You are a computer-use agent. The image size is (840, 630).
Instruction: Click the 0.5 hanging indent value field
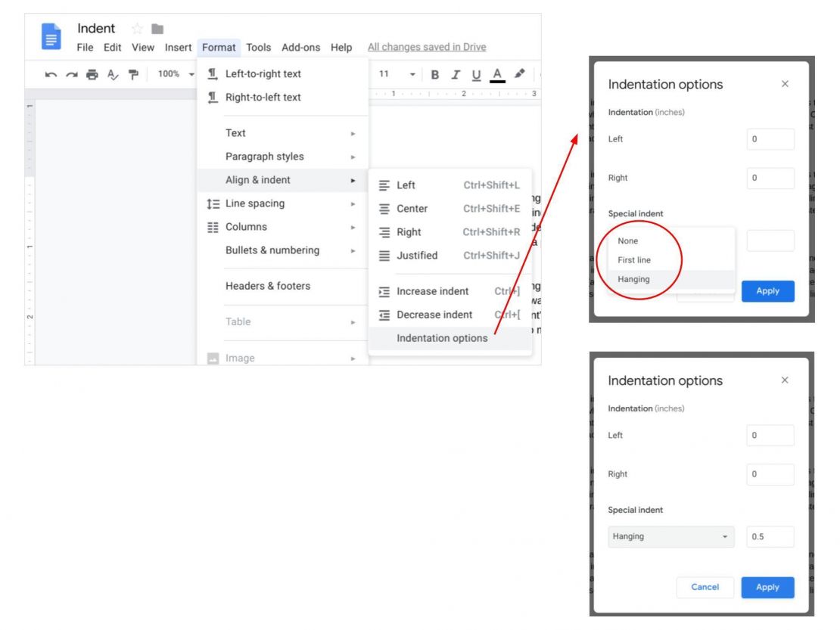[x=770, y=537]
